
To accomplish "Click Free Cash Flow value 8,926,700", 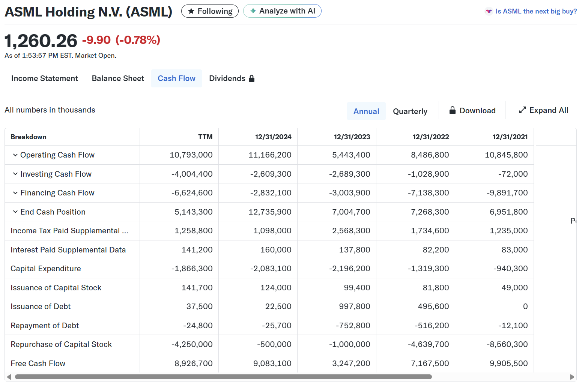I will coord(193,363).
